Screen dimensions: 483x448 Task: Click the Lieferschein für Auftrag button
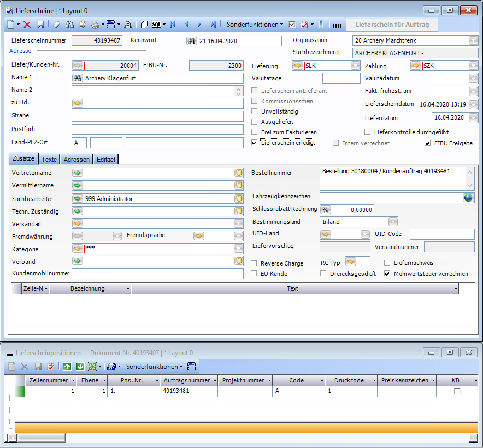[x=392, y=25]
